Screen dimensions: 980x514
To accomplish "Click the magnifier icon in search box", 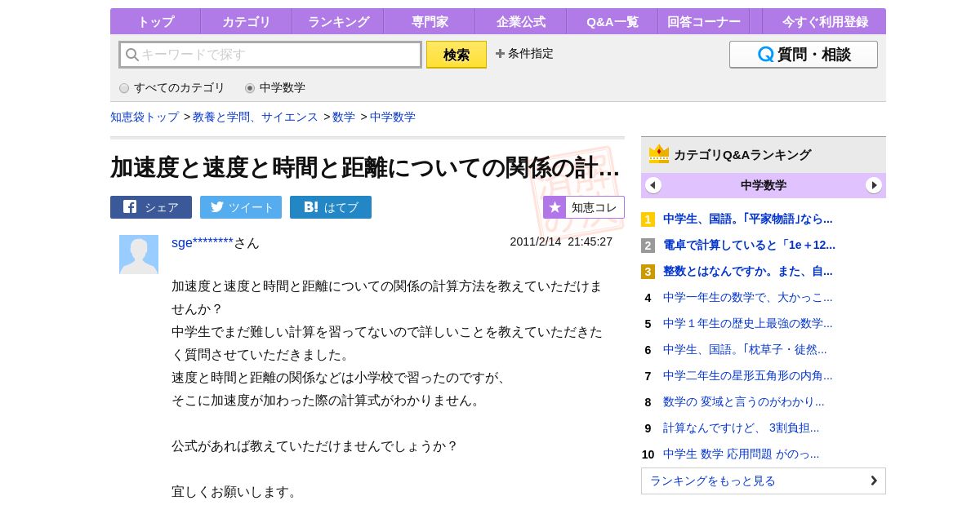I will click(x=131, y=55).
